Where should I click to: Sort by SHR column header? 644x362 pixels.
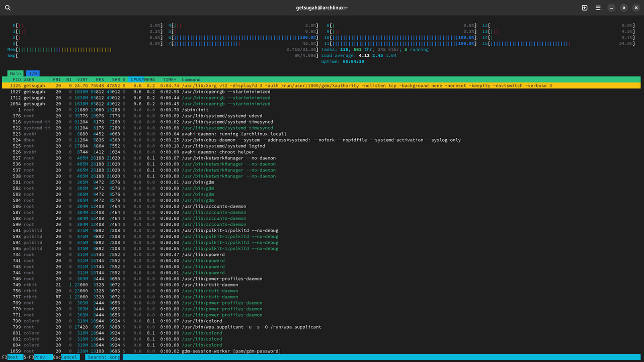tap(116, 79)
